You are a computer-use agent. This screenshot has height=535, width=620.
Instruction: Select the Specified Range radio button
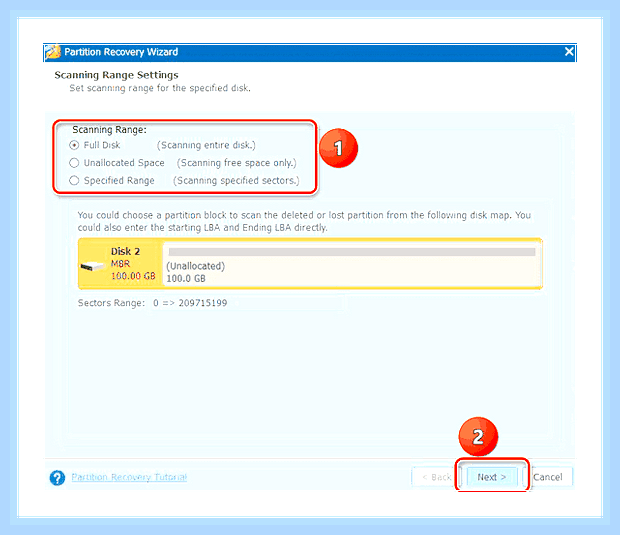[74, 181]
